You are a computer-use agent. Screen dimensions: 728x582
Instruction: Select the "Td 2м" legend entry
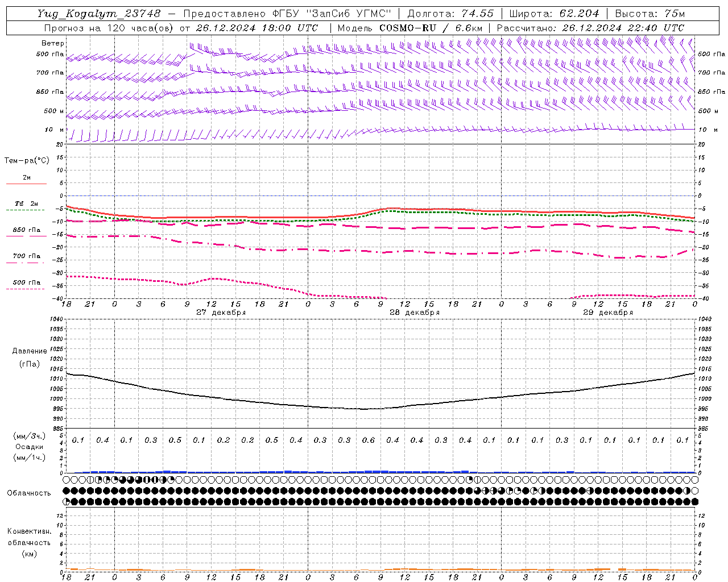26,203
